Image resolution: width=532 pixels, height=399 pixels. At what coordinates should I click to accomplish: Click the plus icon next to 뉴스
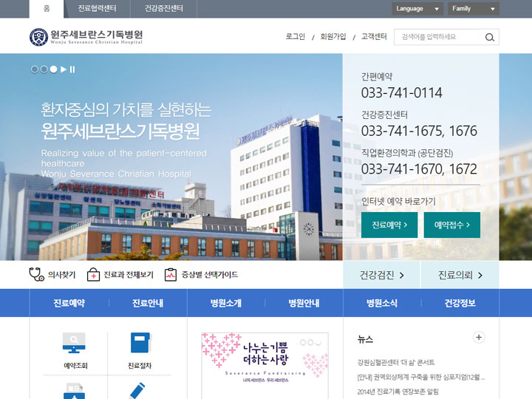tap(479, 338)
